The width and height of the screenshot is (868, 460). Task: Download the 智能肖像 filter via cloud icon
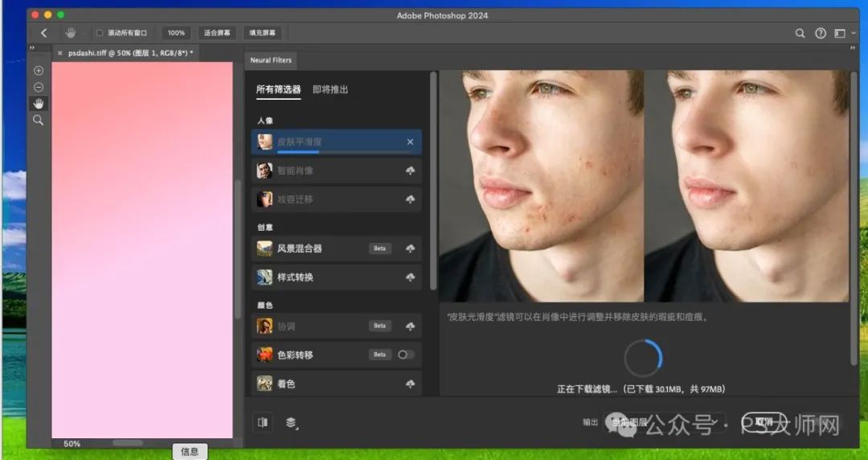(x=410, y=170)
